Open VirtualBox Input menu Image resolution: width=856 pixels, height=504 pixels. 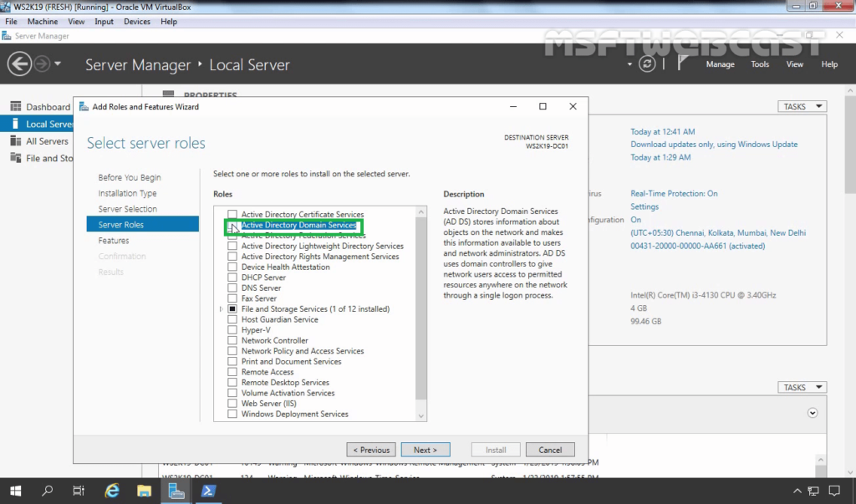[104, 21]
